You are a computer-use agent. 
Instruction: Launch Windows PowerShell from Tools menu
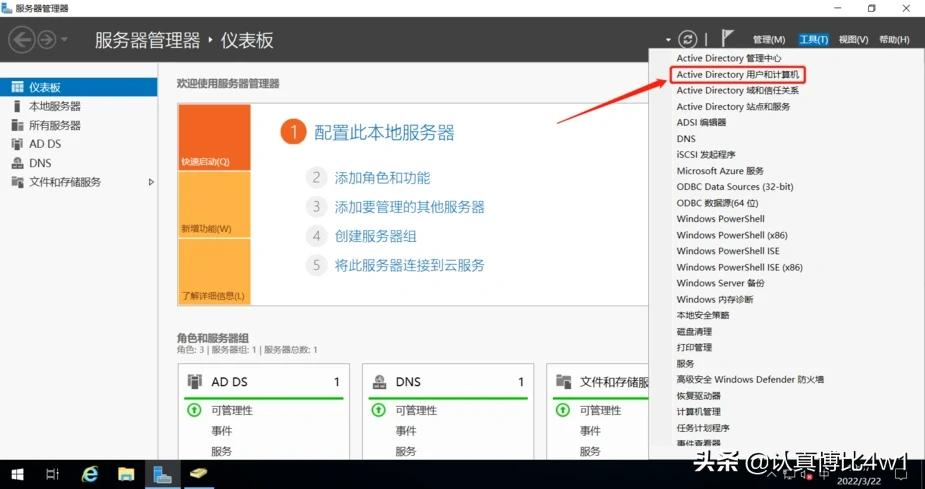pos(720,219)
